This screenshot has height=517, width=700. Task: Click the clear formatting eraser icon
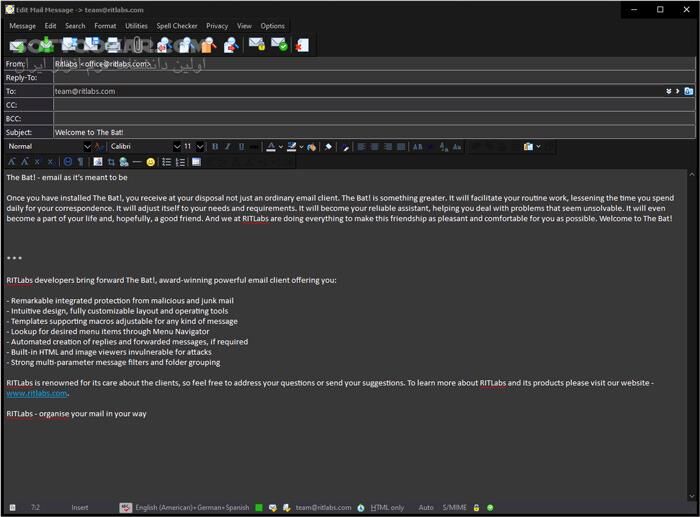[x=329, y=147]
